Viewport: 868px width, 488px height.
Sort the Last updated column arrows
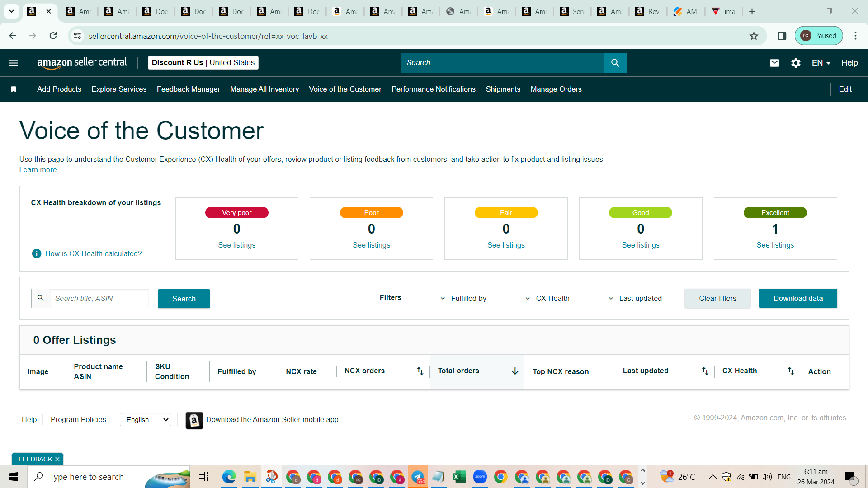click(x=705, y=371)
